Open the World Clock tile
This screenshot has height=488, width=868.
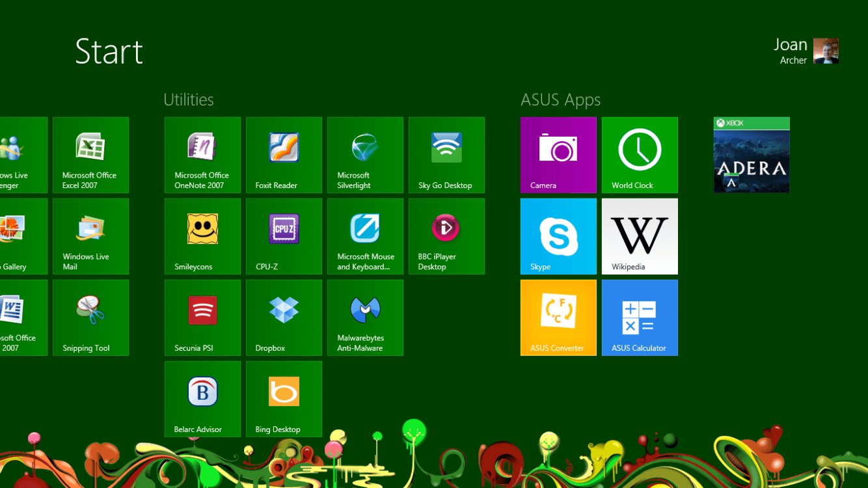(640, 155)
